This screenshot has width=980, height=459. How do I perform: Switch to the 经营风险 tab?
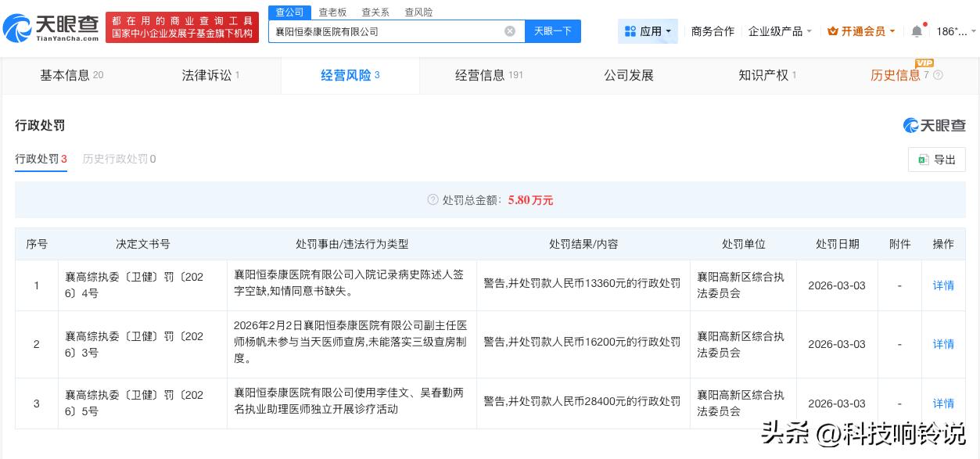pos(350,76)
